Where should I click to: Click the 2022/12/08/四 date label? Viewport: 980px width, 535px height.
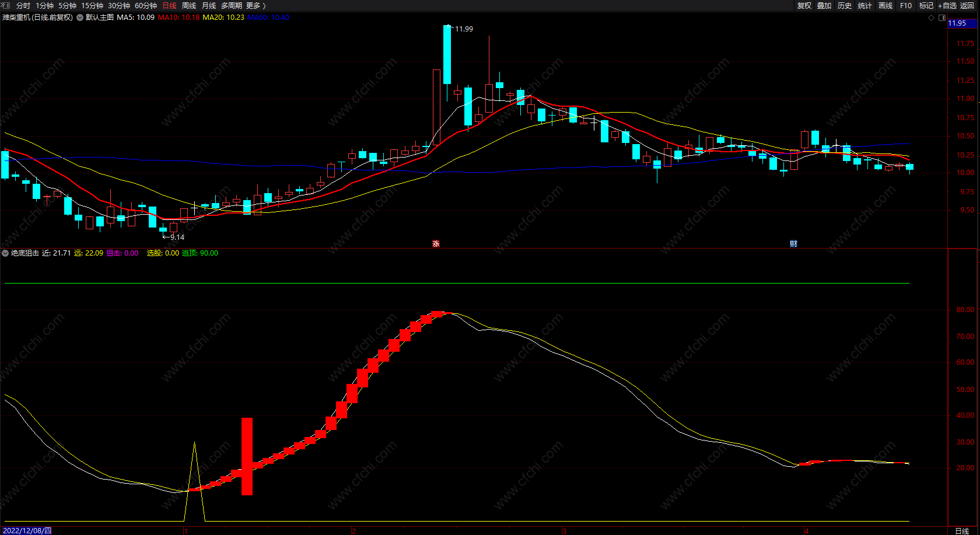[27, 531]
